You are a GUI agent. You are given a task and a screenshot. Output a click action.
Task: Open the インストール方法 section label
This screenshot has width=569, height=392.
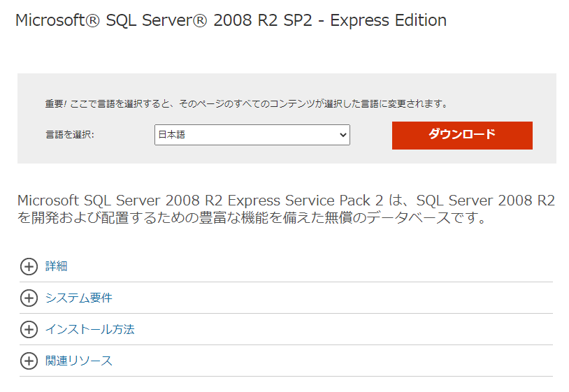[89, 329]
